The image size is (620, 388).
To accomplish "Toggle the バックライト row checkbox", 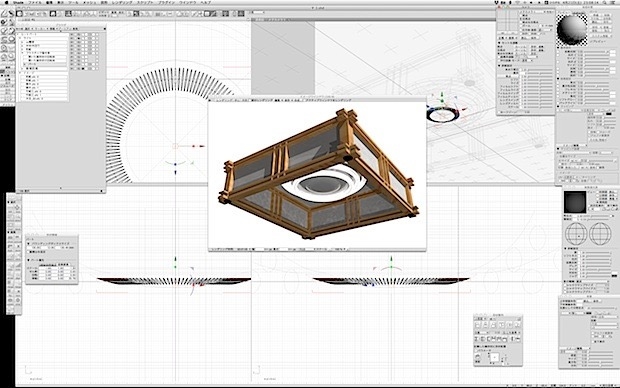I will 559,103.
